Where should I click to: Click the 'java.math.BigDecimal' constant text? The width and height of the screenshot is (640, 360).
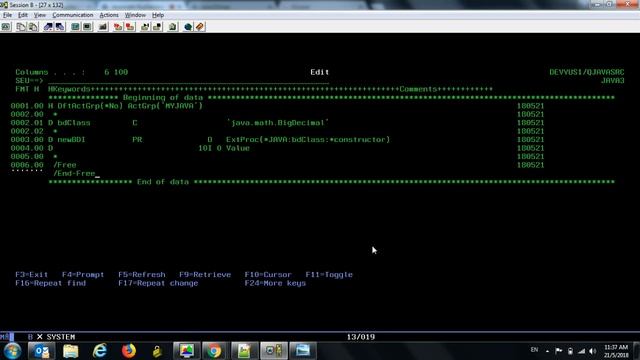(278, 123)
